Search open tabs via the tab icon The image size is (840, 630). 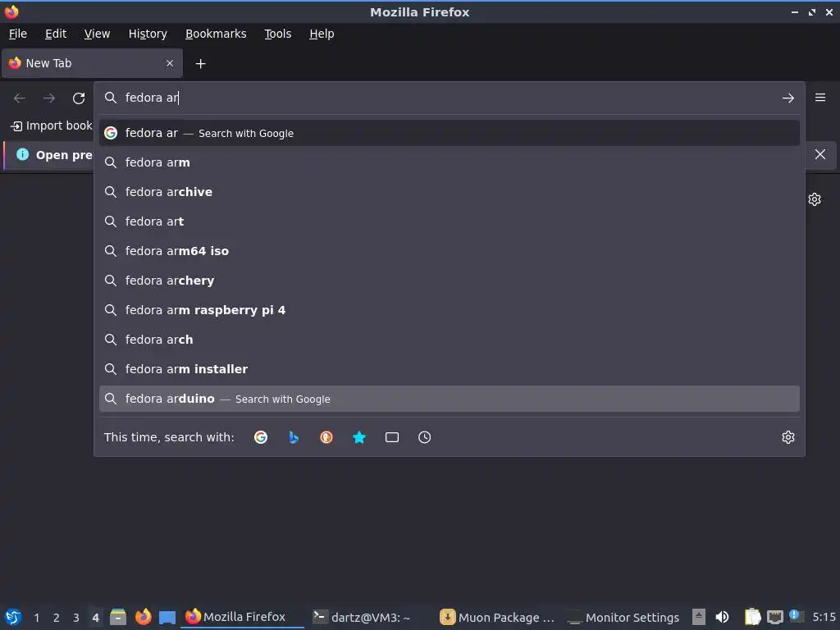pyautogui.click(x=391, y=437)
